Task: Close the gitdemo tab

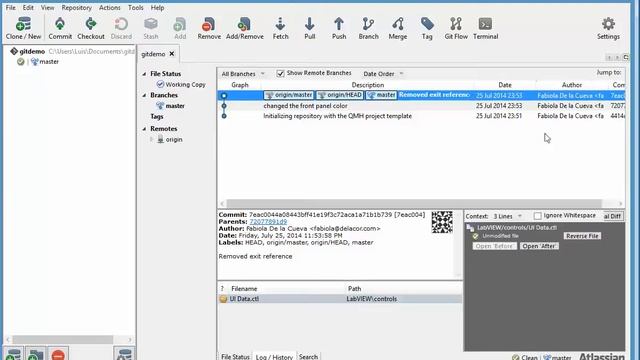Action: pos(172,53)
